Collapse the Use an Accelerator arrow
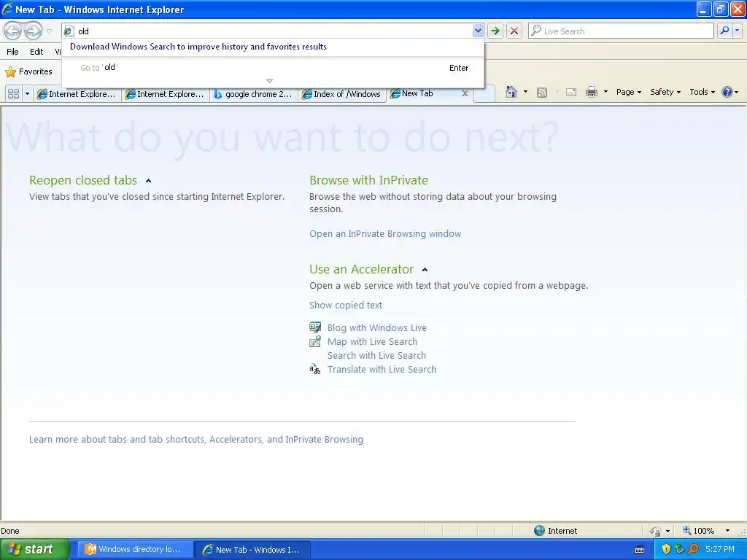 coord(425,270)
